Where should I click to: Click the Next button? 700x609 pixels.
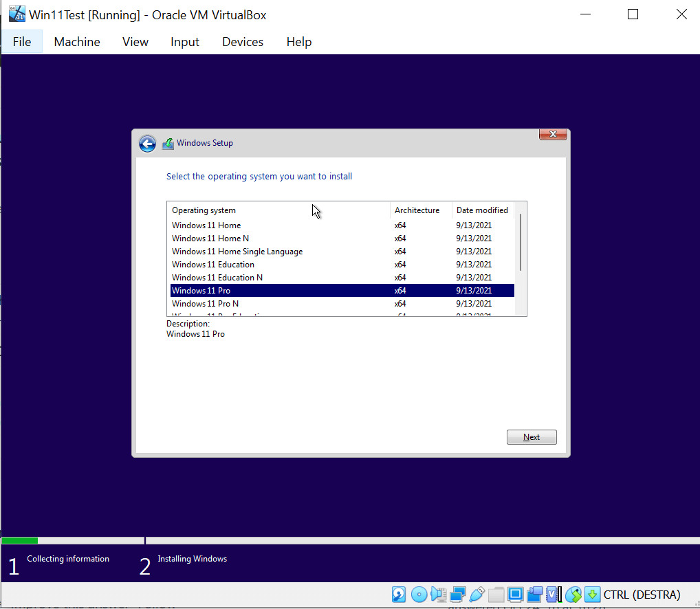(x=532, y=437)
